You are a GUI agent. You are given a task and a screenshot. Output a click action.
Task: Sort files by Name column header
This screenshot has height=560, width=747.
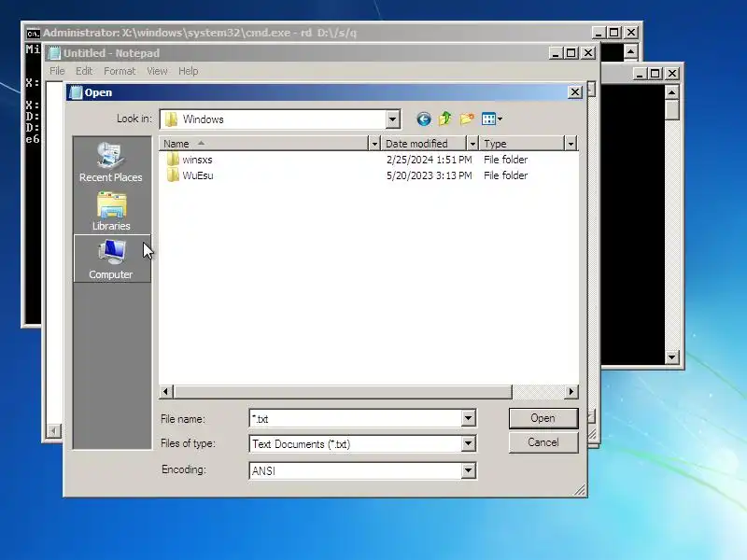[263, 144]
